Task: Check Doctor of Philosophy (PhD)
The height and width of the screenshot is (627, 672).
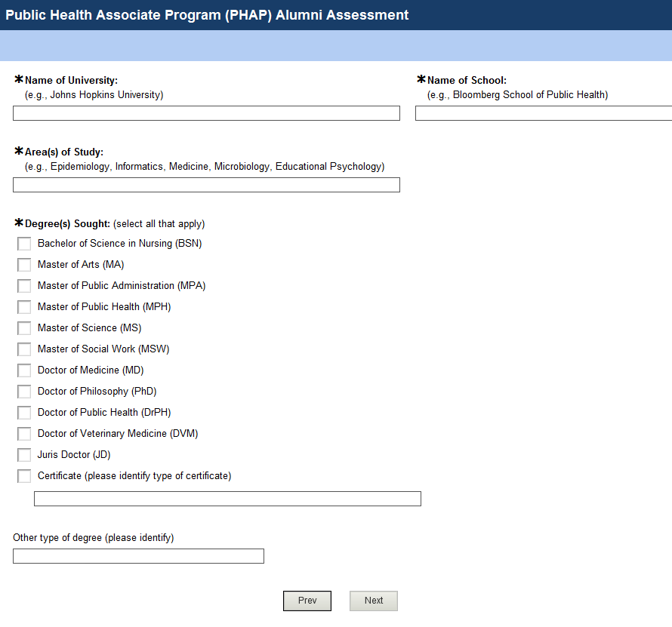Action: click(x=24, y=392)
